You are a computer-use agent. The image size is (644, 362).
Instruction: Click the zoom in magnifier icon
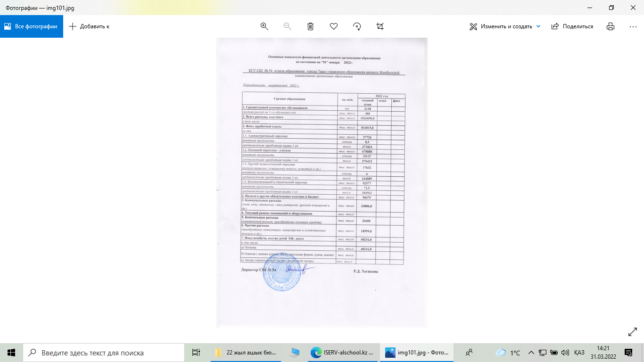[x=264, y=26]
